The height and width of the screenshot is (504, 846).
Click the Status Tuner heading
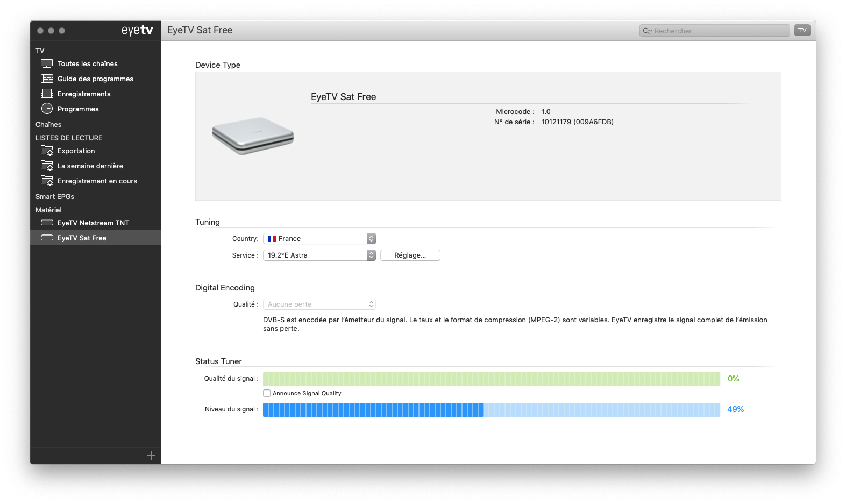tap(218, 361)
